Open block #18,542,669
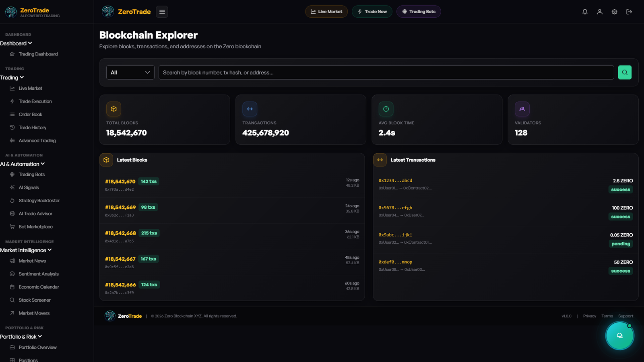Screen dimensions: 644x362 (120, 207)
